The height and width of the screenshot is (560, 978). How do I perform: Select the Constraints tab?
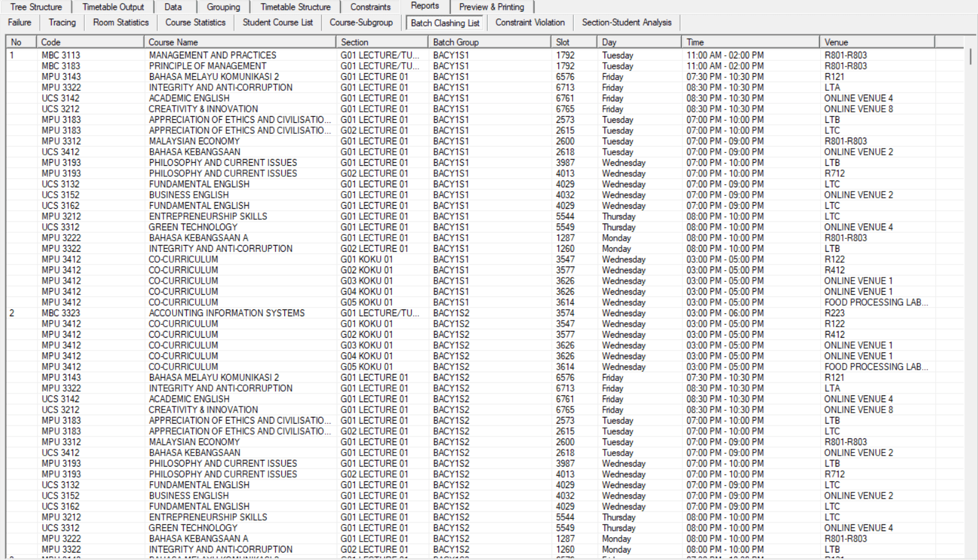pos(370,7)
